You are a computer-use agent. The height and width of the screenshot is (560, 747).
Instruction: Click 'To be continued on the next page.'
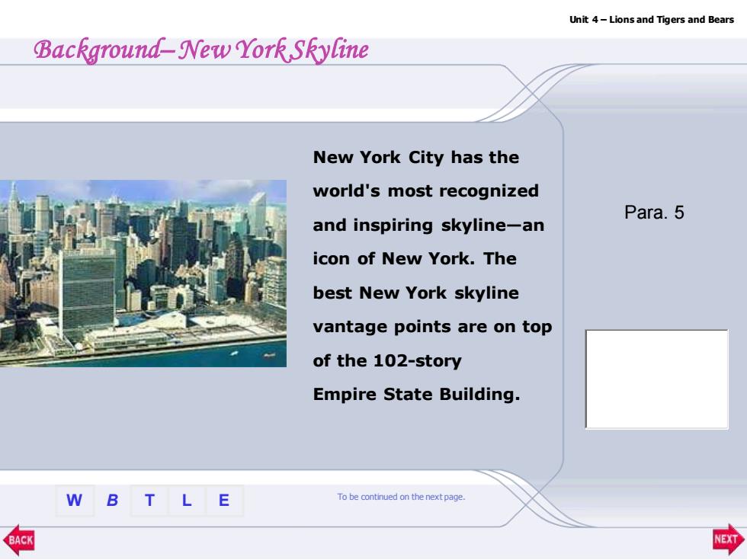coord(401,497)
